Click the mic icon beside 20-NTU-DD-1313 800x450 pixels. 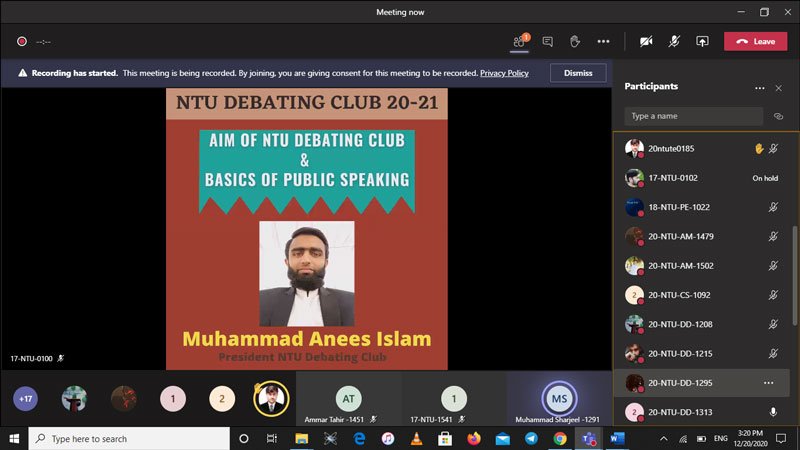773,411
